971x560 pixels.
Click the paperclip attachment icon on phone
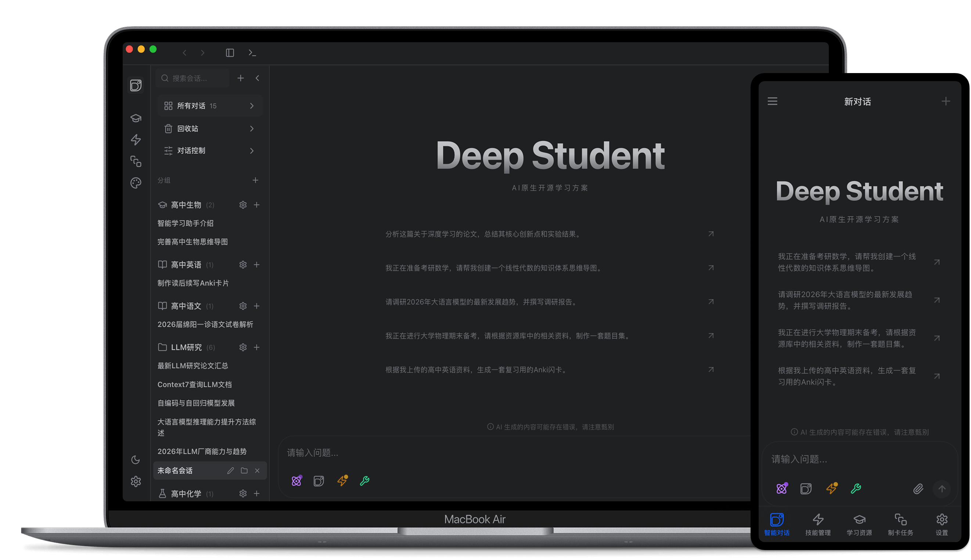coord(918,489)
